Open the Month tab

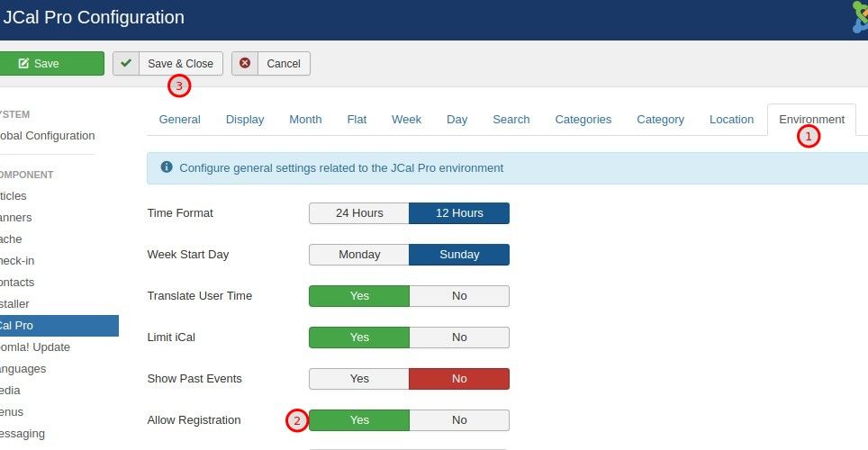click(305, 120)
